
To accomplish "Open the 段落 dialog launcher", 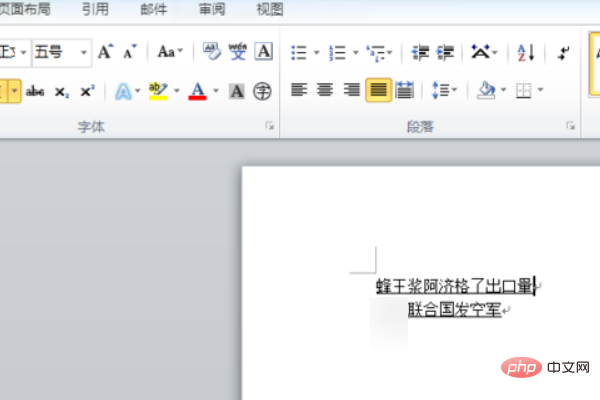I will coord(570,127).
